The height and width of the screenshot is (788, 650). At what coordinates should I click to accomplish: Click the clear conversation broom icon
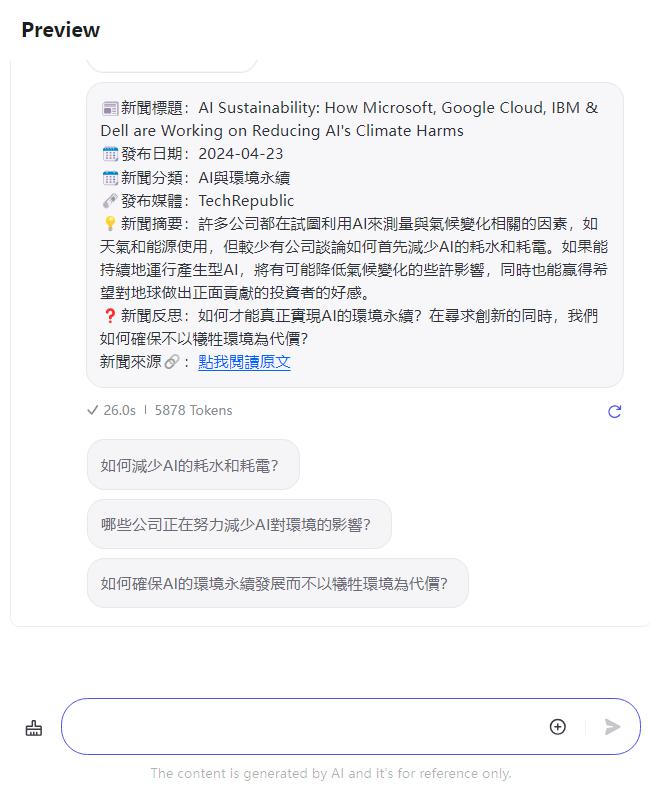(34, 728)
